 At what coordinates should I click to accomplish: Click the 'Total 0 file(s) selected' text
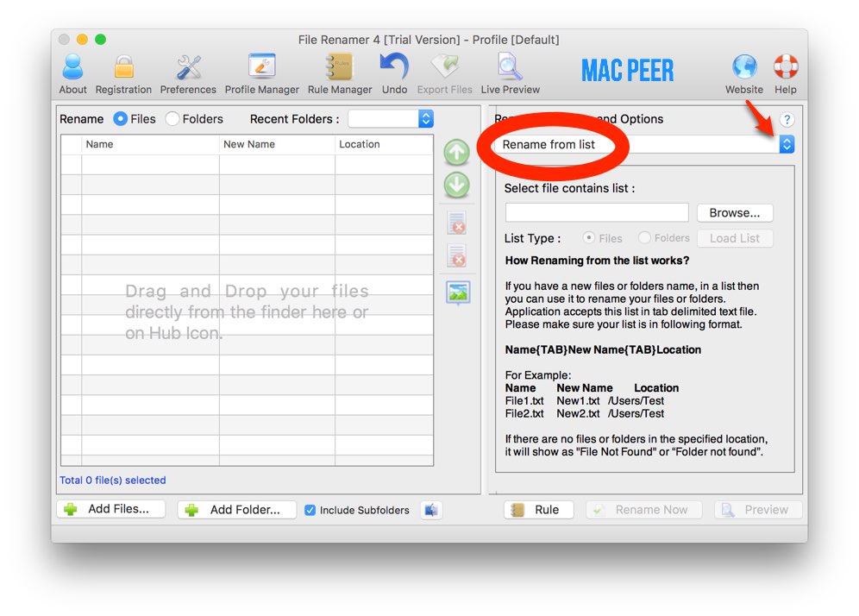tap(112, 480)
